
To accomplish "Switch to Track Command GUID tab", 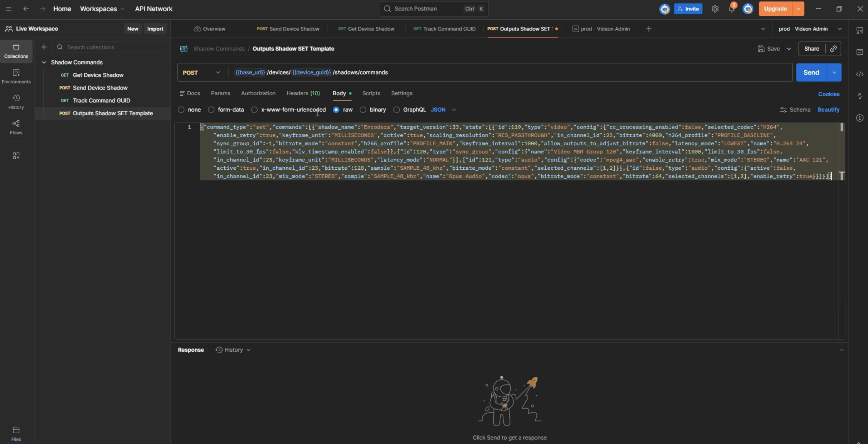I will [x=444, y=29].
